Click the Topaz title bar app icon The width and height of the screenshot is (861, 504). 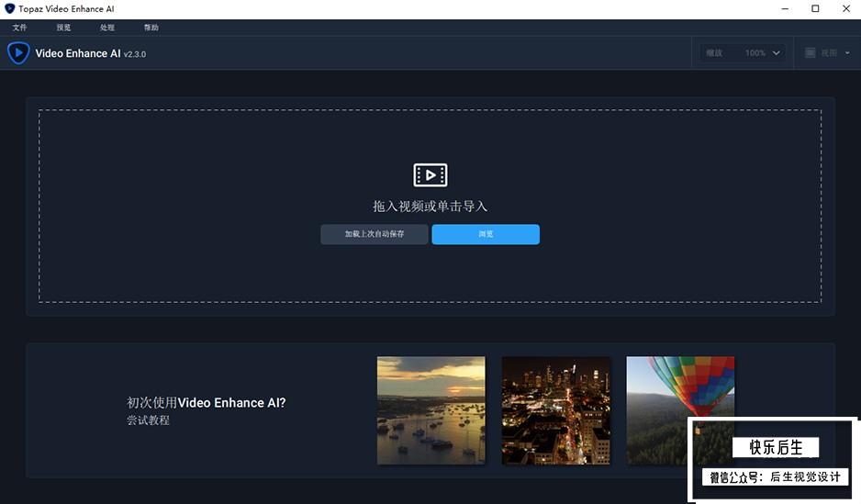click(9, 9)
